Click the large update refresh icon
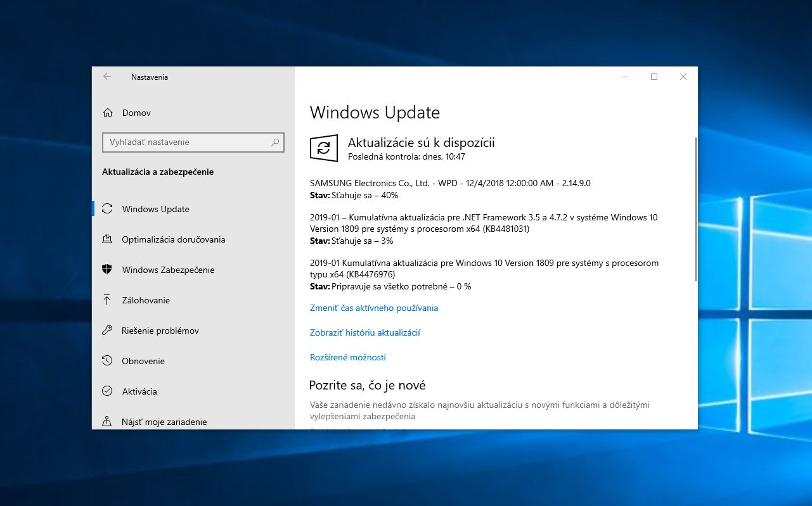The image size is (812, 506). (x=323, y=148)
